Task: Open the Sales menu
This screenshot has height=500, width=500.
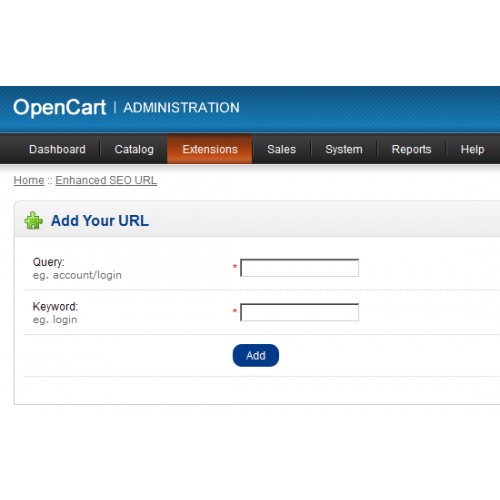Action: [281, 149]
